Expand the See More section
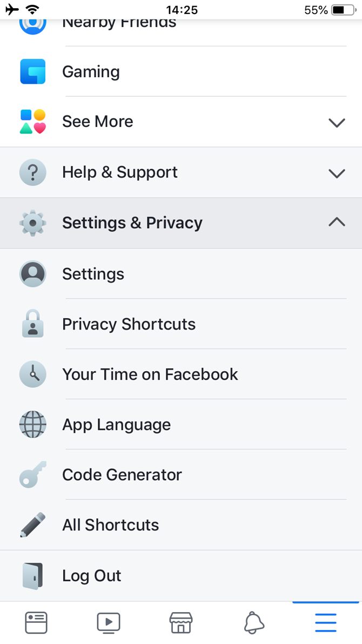Viewport: 362px width, 644px height. pyautogui.click(x=336, y=123)
